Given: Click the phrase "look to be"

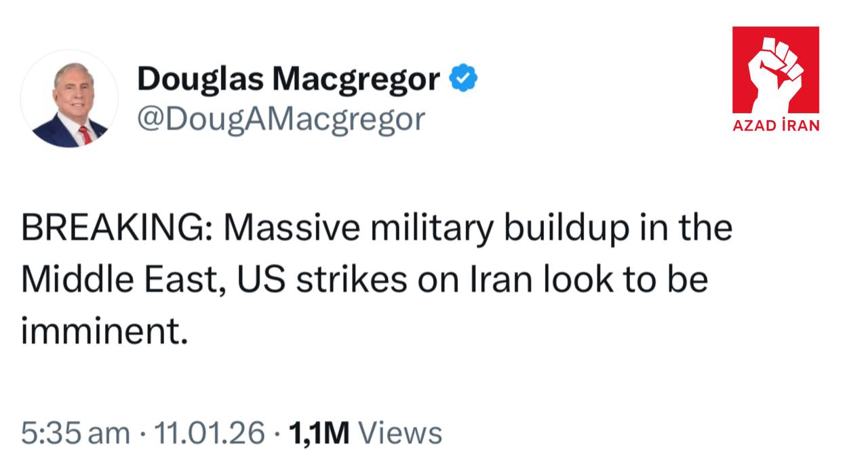Looking at the screenshot, I should click(x=625, y=280).
